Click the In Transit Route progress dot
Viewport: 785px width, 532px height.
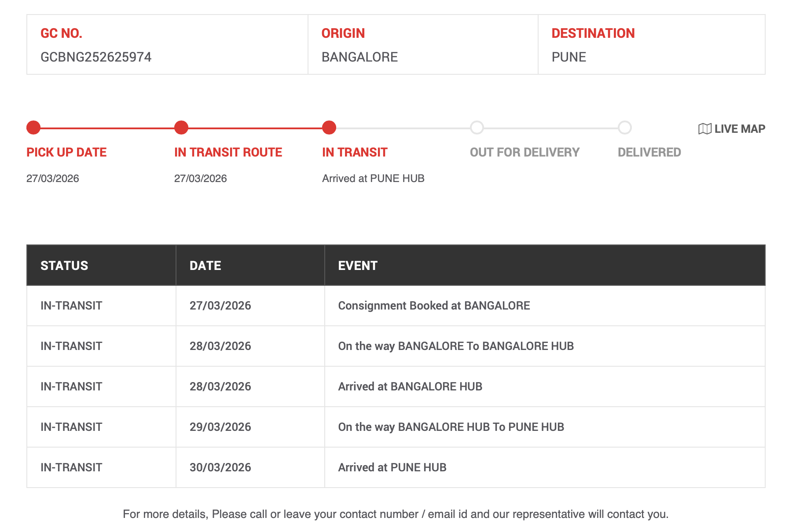181,128
